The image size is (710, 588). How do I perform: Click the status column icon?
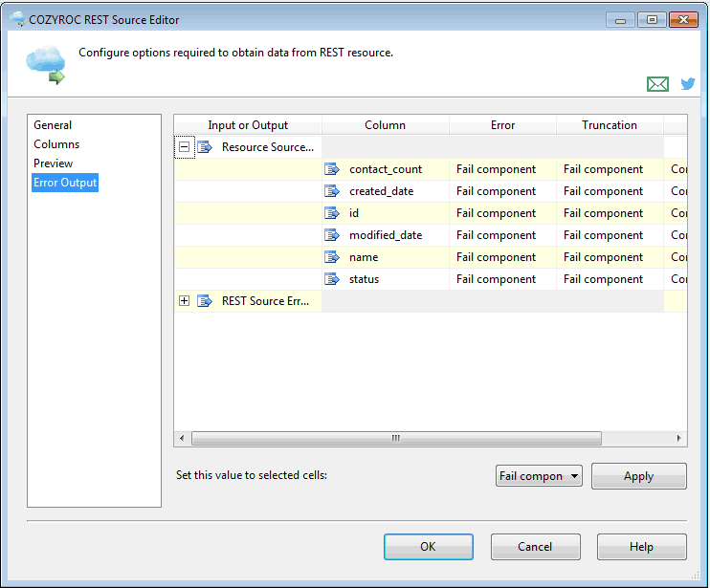click(332, 279)
